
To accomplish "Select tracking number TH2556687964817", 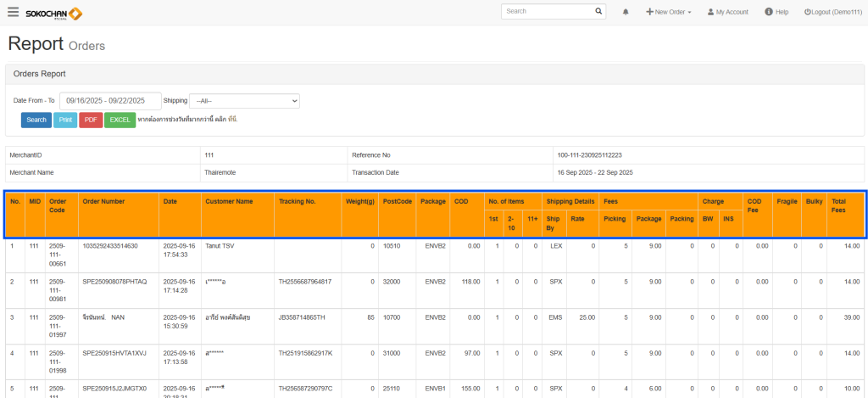I will [x=304, y=281].
